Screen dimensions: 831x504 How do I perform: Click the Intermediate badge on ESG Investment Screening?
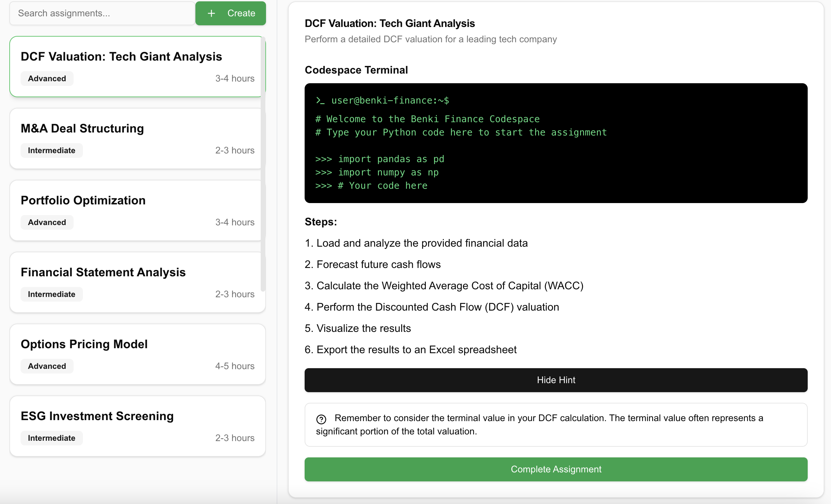[x=51, y=438]
